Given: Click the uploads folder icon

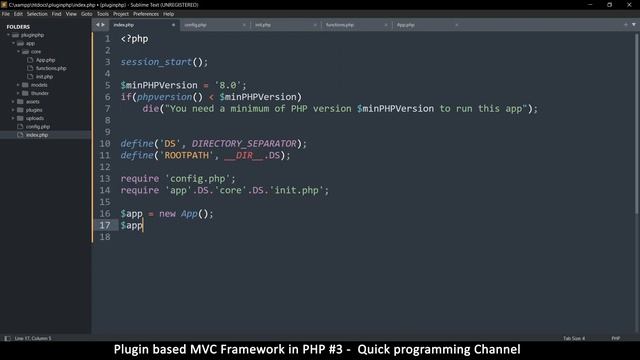Looking at the screenshot, I should [x=20, y=118].
